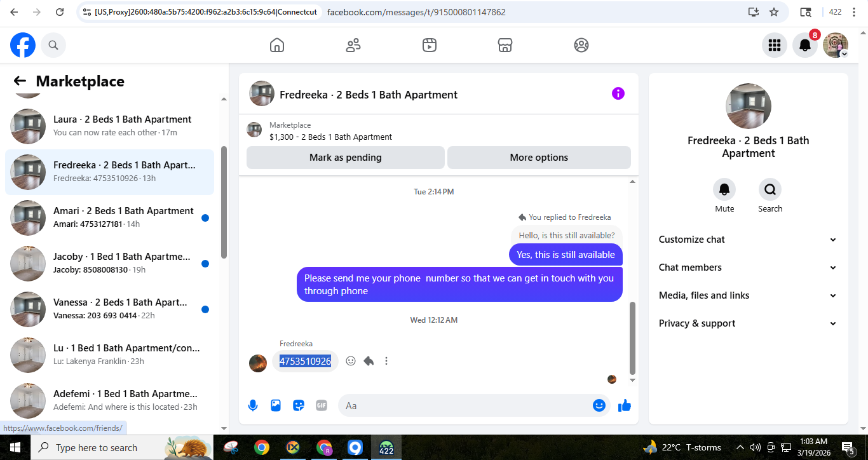
Task: Click the Facebook search magnifier icon
Action: click(x=53, y=45)
